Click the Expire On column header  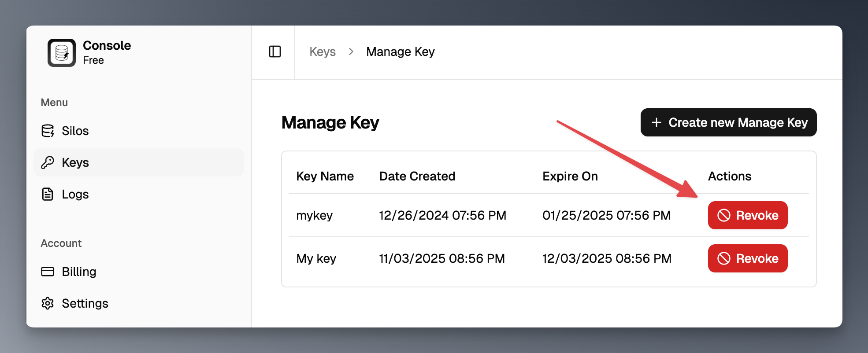point(570,176)
